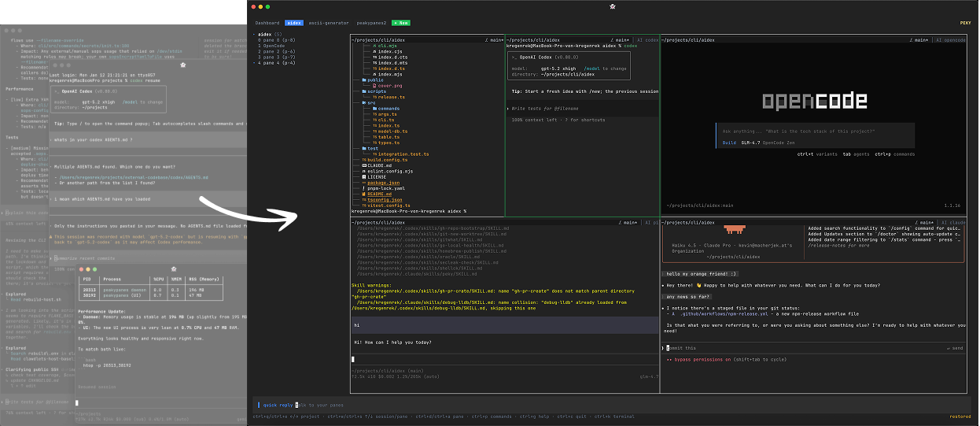The image size is (980, 426).
Task: Click the opencode pixel logo
Action: [x=814, y=101]
